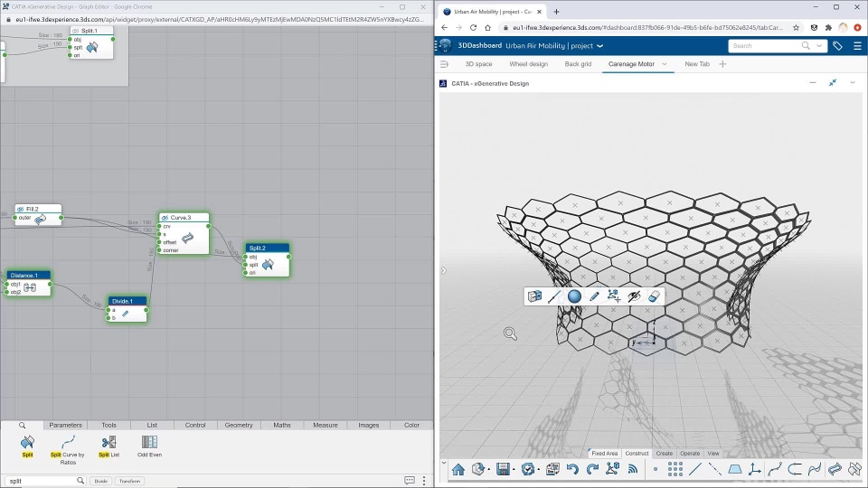Open the Geometry palette tab
This screenshot has width=868, height=488.
point(239,425)
